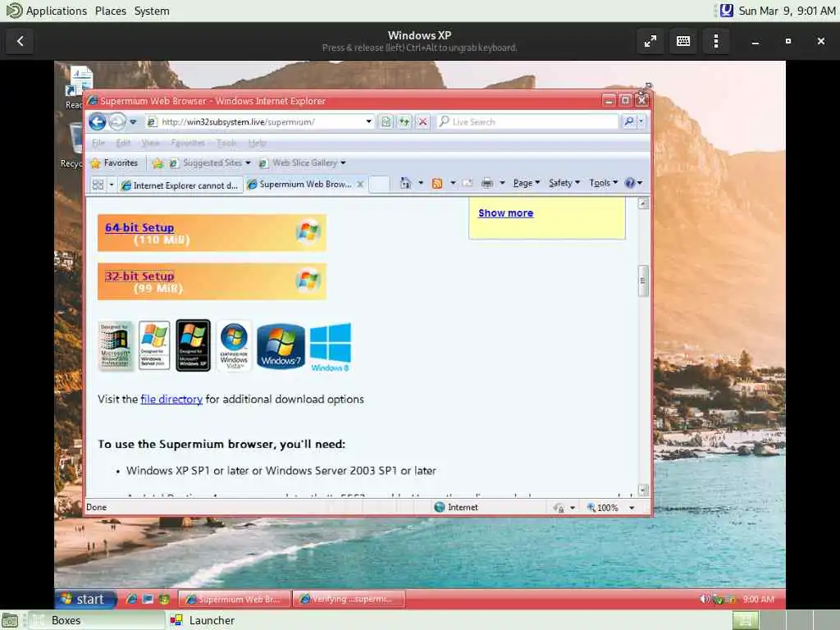The image size is (840, 630).
Task: Open a new blank tab
Action: click(x=379, y=185)
